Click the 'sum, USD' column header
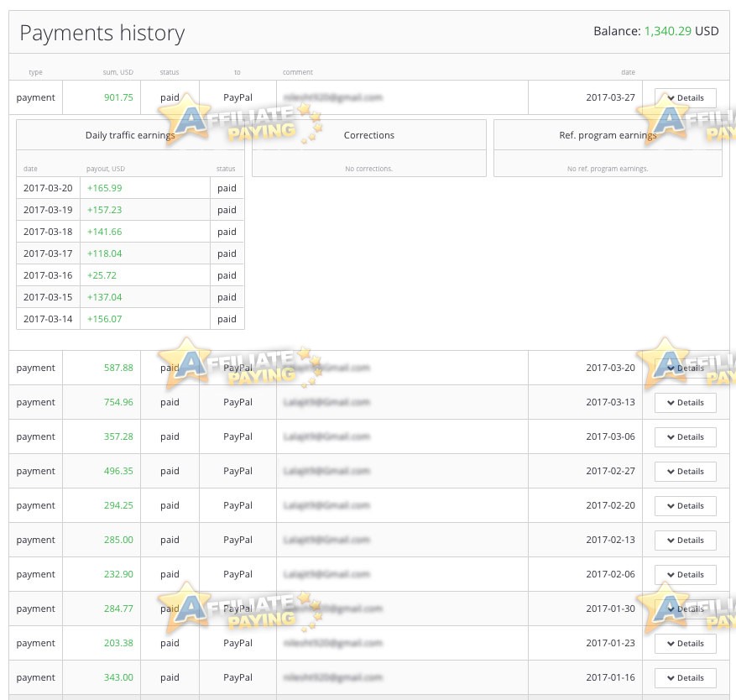Viewport: 736px width, 700px height. (117, 72)
